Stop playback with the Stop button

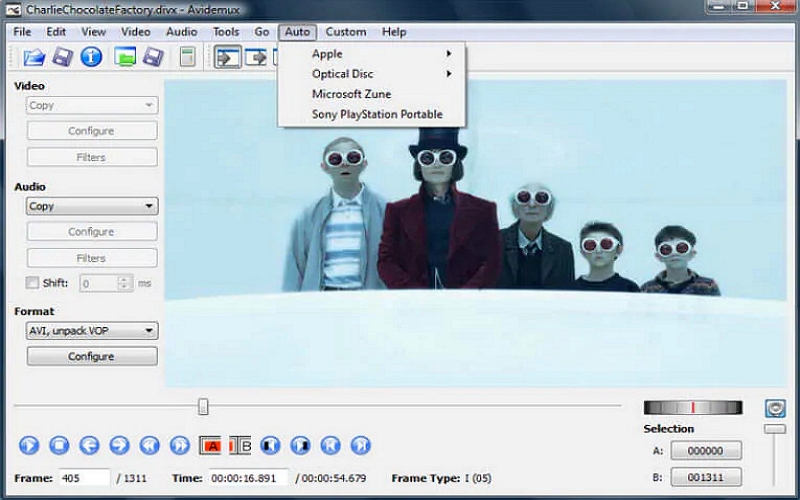point(59,445)
